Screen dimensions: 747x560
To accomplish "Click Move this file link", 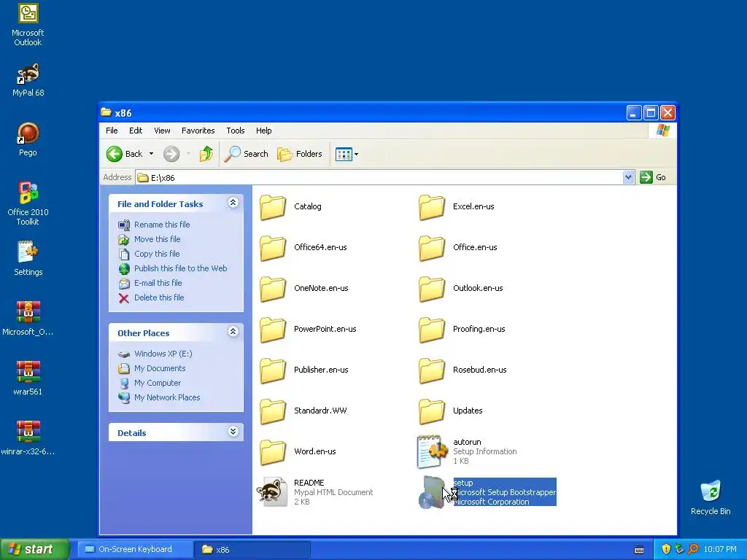I will 158,239.
